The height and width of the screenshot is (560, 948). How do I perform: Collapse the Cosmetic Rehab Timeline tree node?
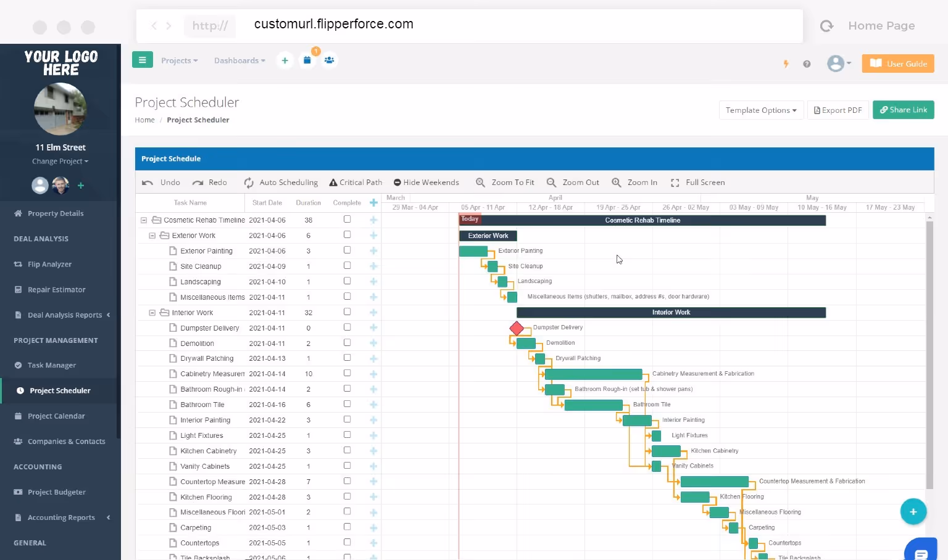tap(144, 220)
